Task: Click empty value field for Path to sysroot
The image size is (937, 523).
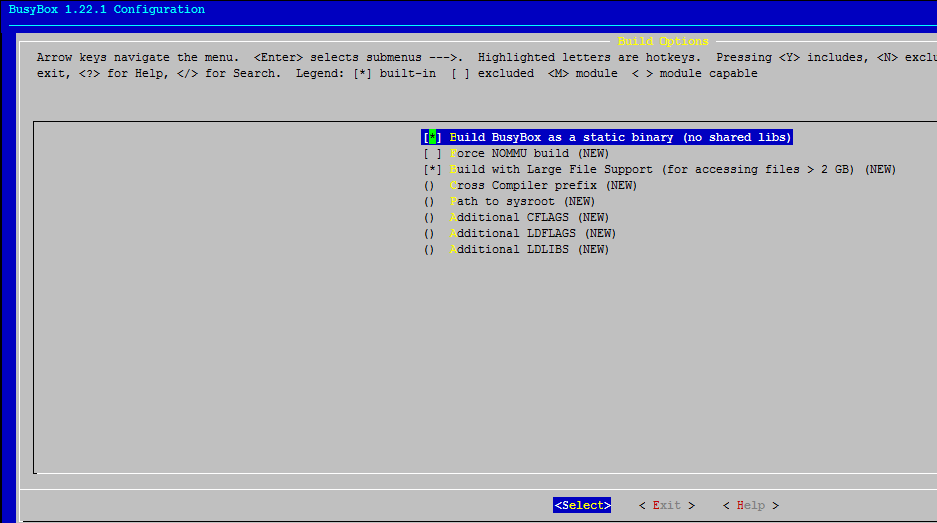Action: pyautogui.click(x=429, y=202)
